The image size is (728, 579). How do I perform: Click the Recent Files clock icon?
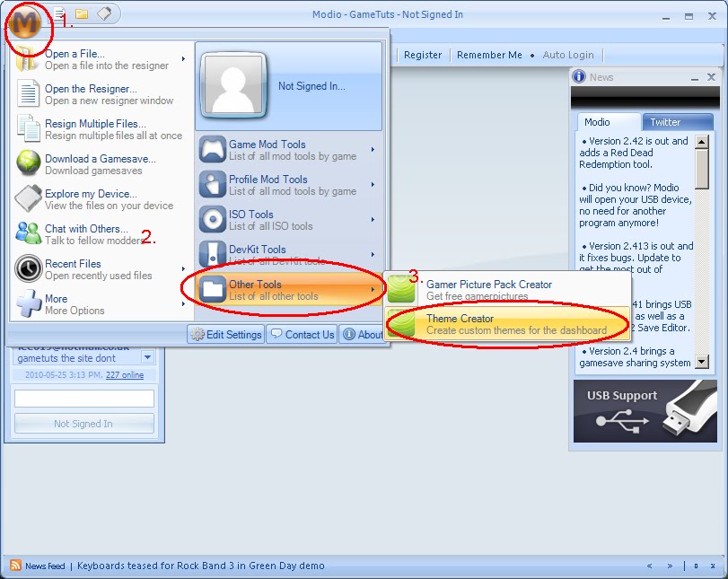29,268
